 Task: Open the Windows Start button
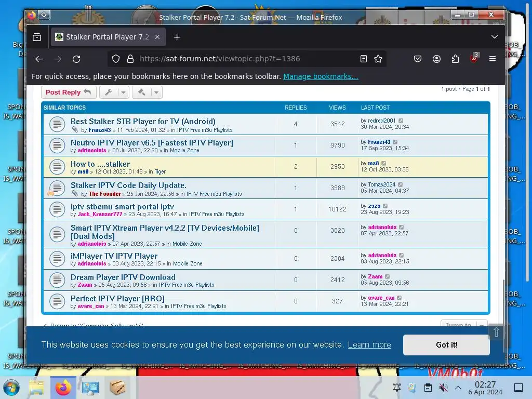tap(11, 388)
